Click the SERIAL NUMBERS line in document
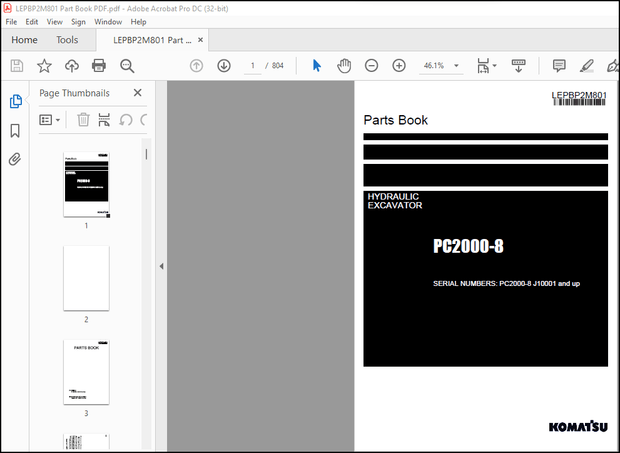620x453 pixels. pyautogui.click(x=506, y=283)
